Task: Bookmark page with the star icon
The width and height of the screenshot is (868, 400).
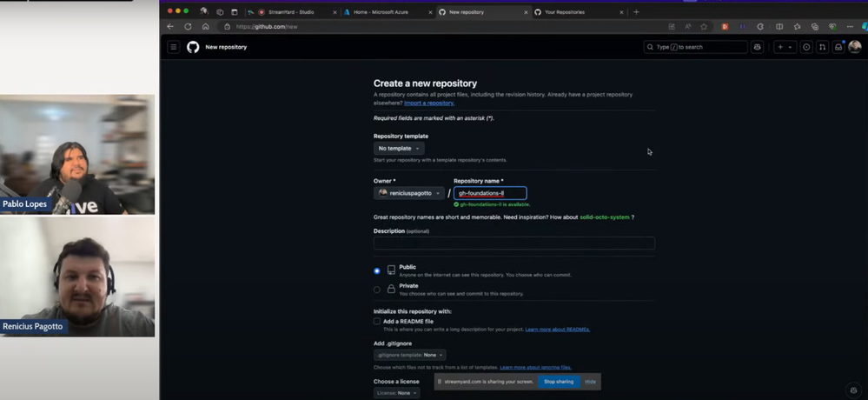Action: tap(704, 27)
